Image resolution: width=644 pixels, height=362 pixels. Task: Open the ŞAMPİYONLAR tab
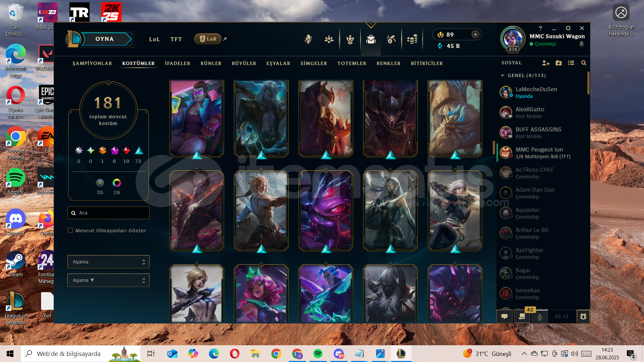[x=92, y=63]
